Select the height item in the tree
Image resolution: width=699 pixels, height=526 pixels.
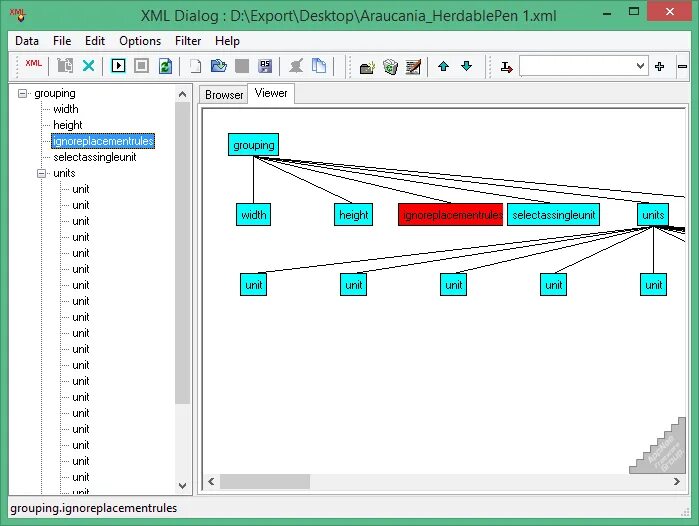click(68, 125)
